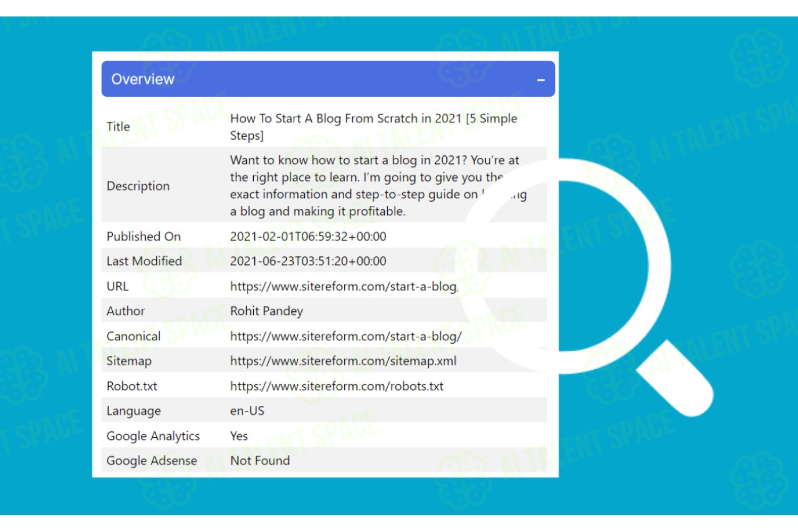Click the Robot.txt label

(x=132, y=386)
